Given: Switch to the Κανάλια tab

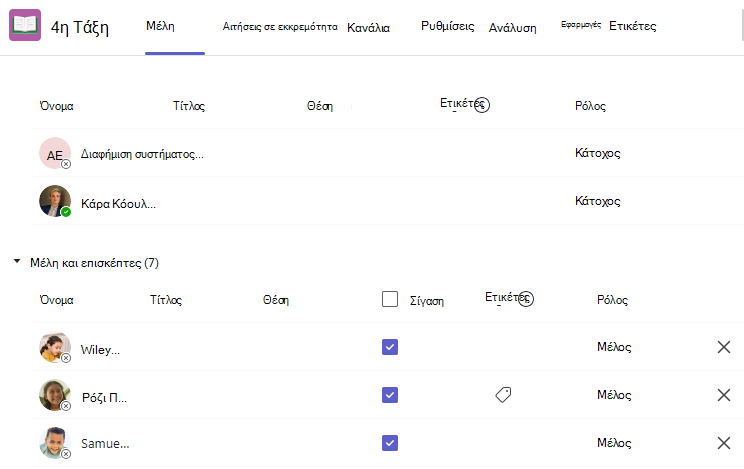Looking at the screenshot, I should pos(369,28).
